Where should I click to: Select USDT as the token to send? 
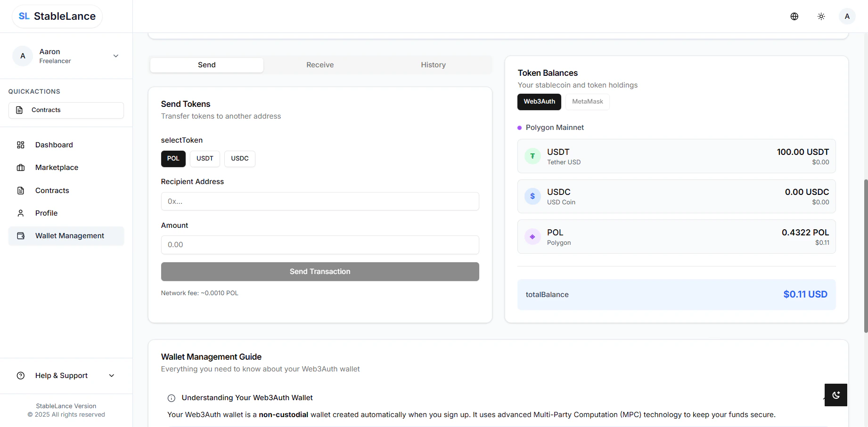tap(205, 159)
